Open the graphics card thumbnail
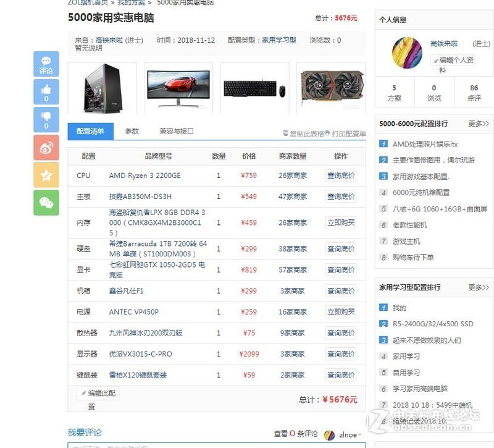The height and width of the screenshot is (448, 494). pyautogui.click(x=331, y=88)
